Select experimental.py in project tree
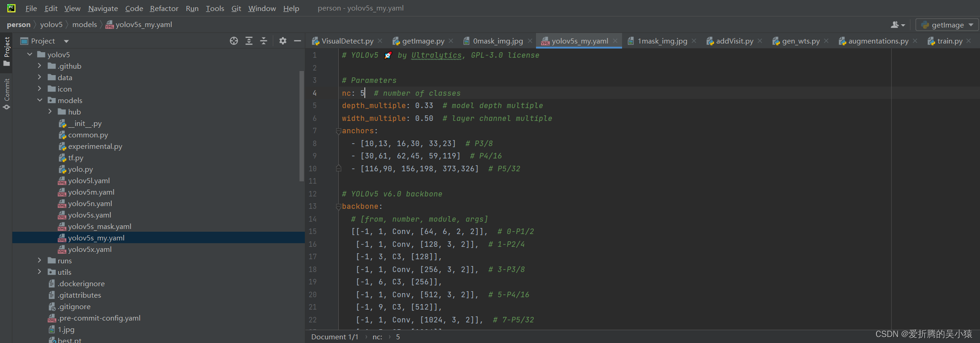 tap(95, 146)
